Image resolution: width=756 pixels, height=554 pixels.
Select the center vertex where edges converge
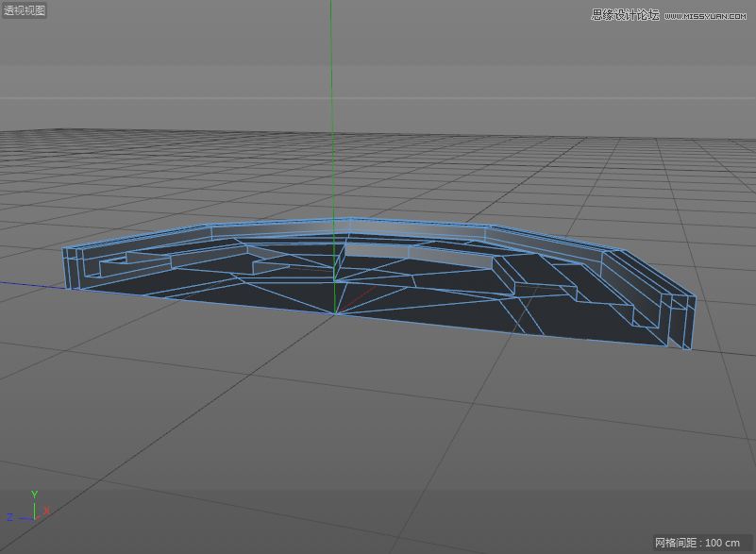[x=336, y=311]
